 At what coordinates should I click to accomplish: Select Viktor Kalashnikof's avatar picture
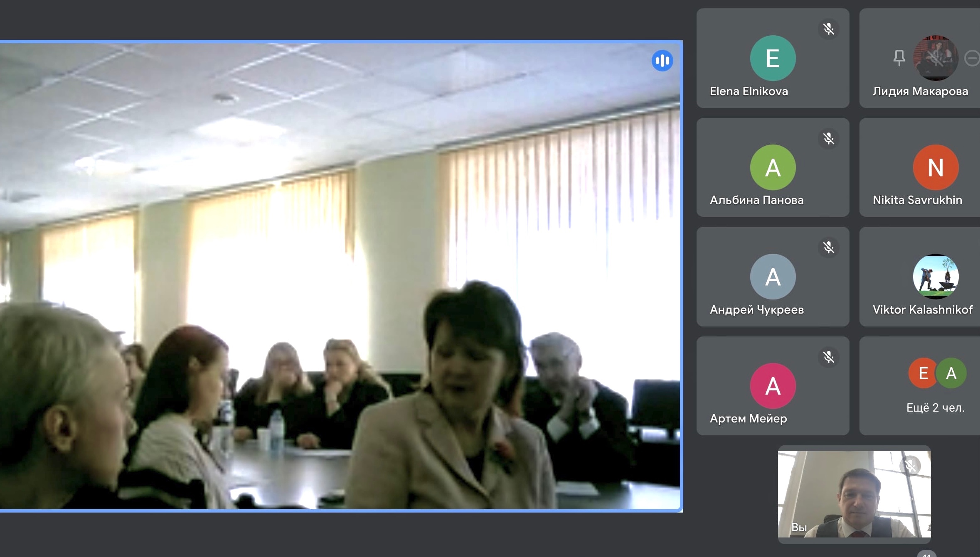[936, 277]
